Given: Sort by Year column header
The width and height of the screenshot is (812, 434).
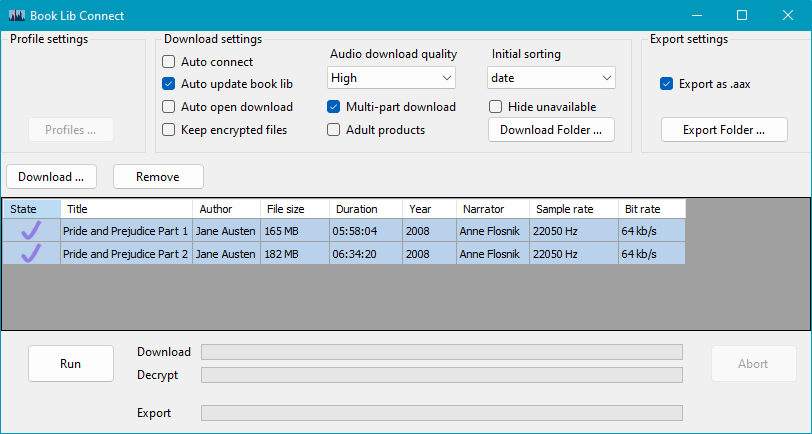Looking at the screenshot, I should pos(429,209).
